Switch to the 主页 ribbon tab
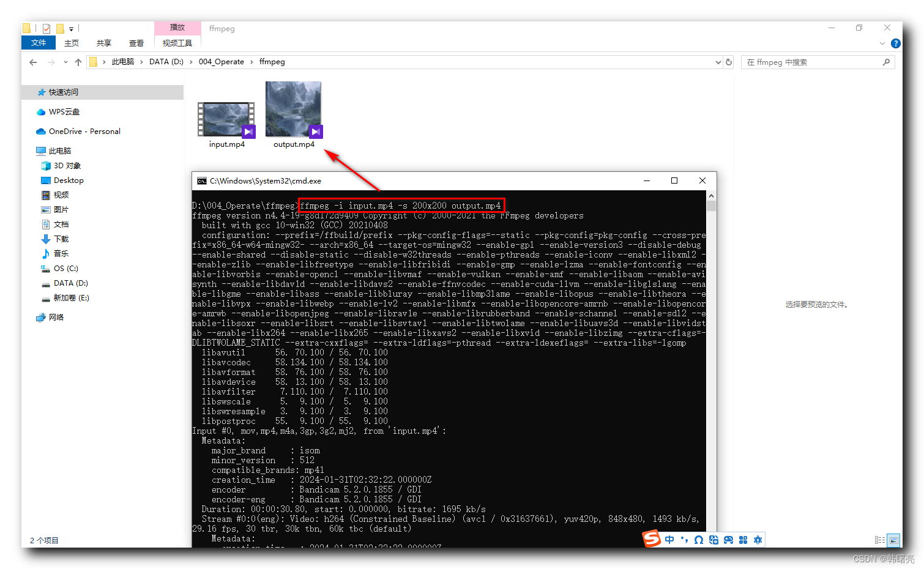This screenshot has height=569, width=924. tap(72, 43)
